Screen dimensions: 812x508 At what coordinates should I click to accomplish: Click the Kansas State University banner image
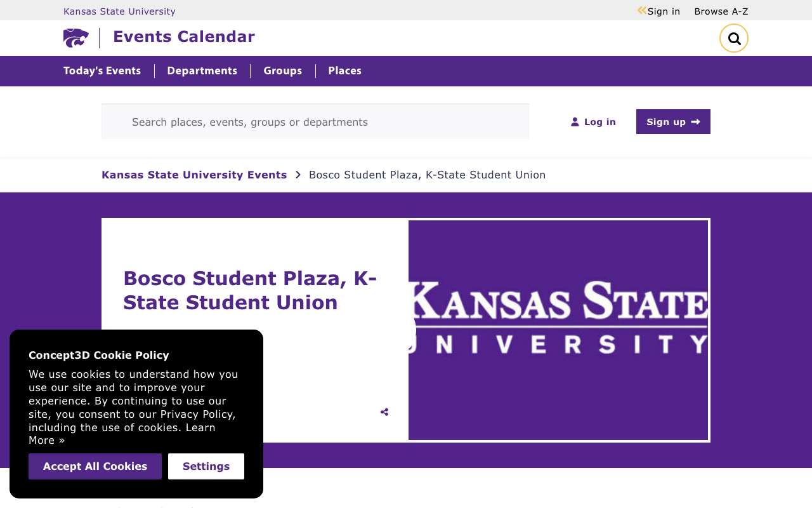tap(558, 330)
